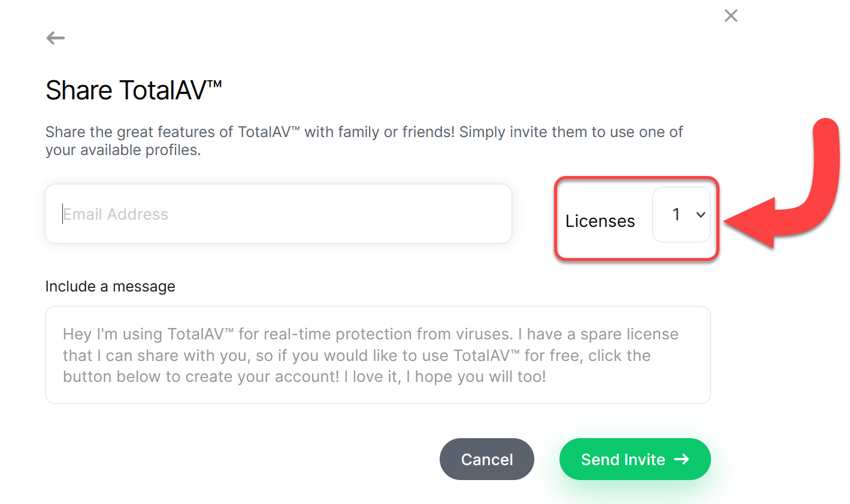Screen dimensions: 850x504
Task: Open the Licenses count dropdown
Action: point(682,215)
